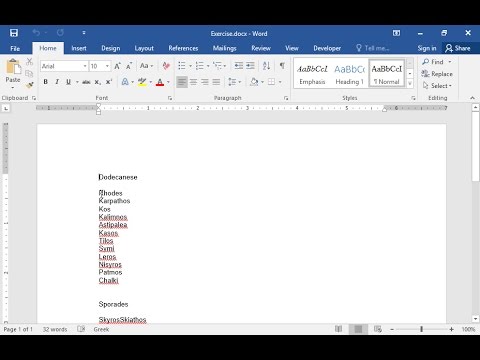Decrease paragraph indent
This screenshot has width=480, height=360.
click(239, 66)
